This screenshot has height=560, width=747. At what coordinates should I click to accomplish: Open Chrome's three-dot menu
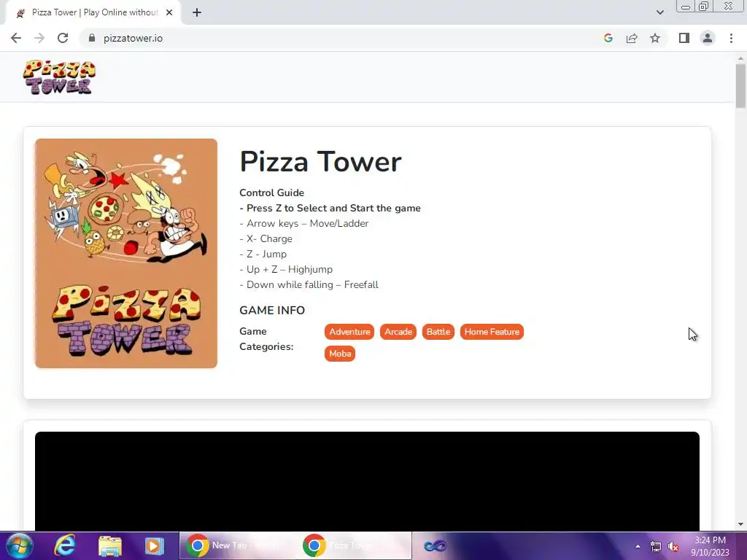coord(731,38)
